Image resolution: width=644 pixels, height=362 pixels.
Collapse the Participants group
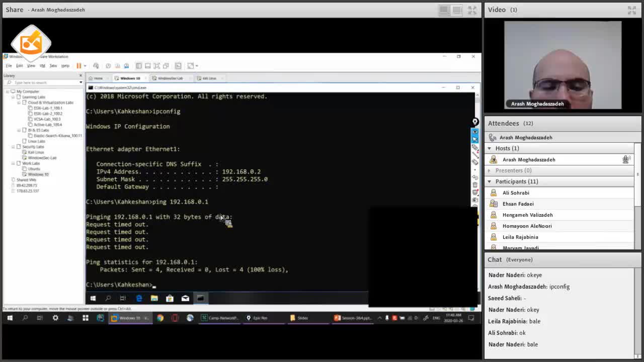[489, 182]
